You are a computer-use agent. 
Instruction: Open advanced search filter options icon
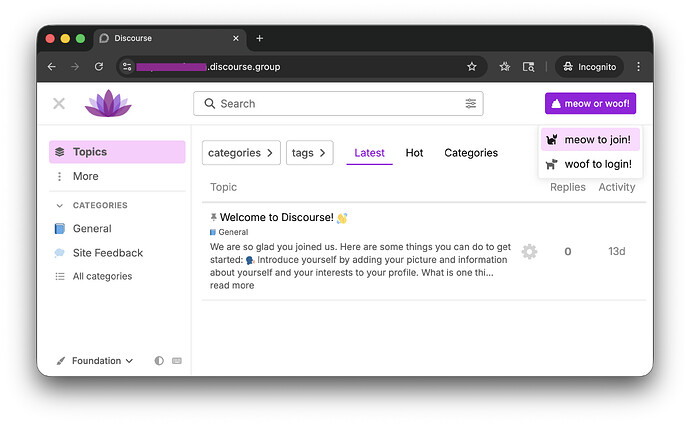click(x=470, y=103)
